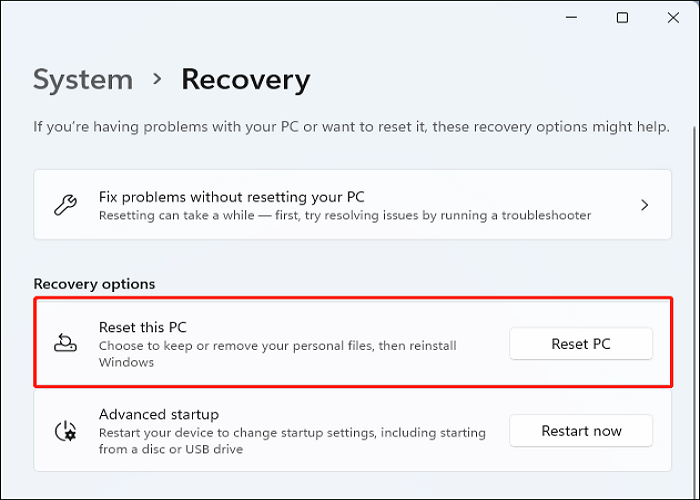Close the Settings window
This screenshot has width=700, height=500.
coord(674,18)
